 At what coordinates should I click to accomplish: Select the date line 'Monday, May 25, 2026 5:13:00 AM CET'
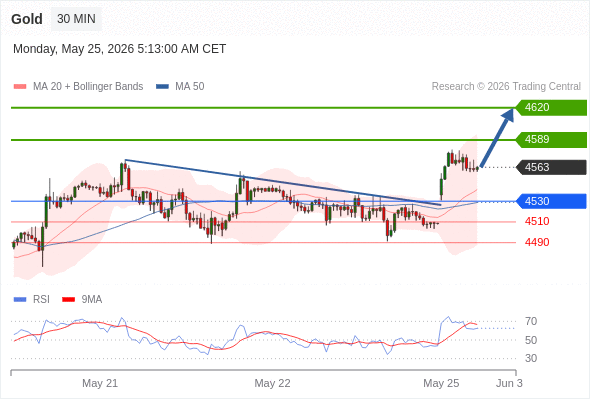click(120, 49)
